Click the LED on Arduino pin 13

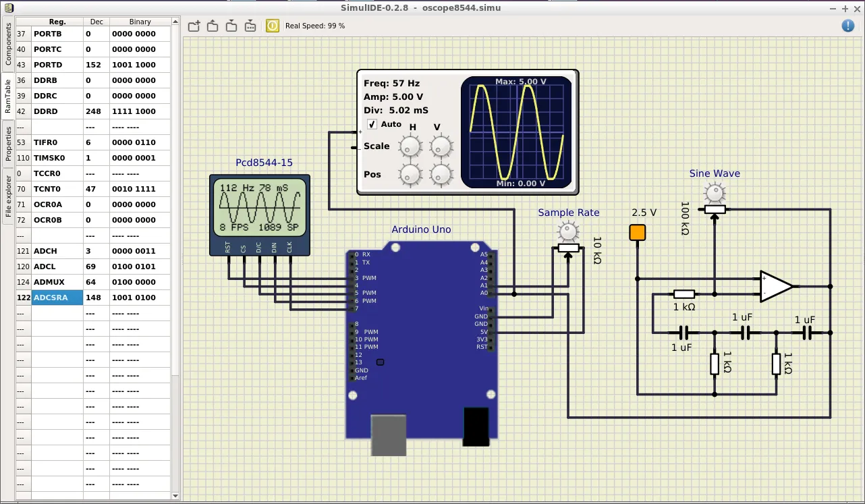tap(380, 362)
